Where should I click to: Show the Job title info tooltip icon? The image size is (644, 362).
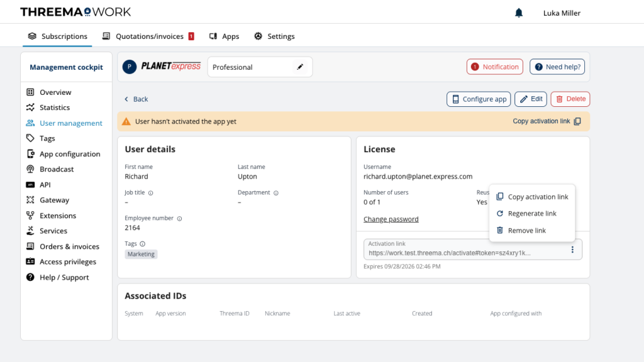tap(151, 193)
